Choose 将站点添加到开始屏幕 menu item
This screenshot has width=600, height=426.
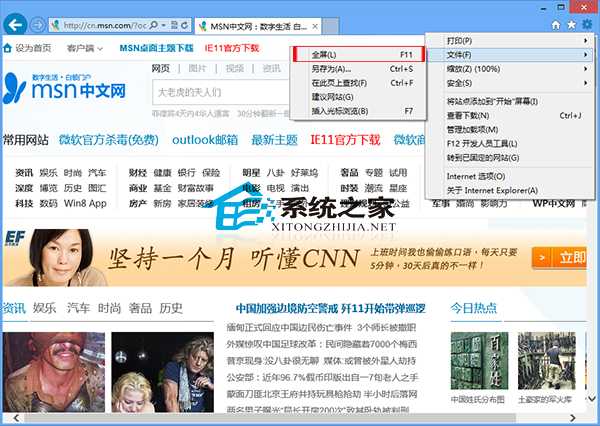[509, 101]
